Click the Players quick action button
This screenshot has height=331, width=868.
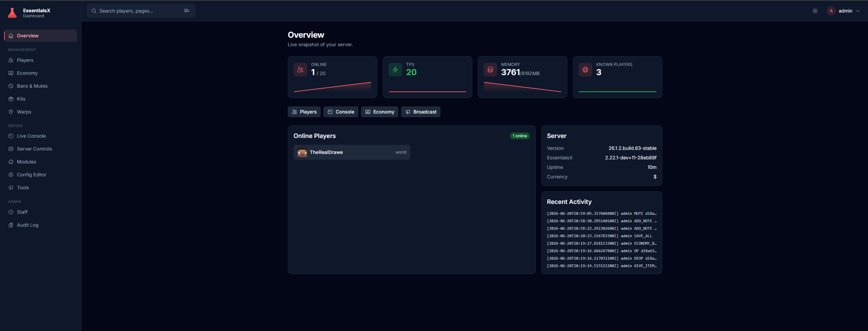pos(304,112)
